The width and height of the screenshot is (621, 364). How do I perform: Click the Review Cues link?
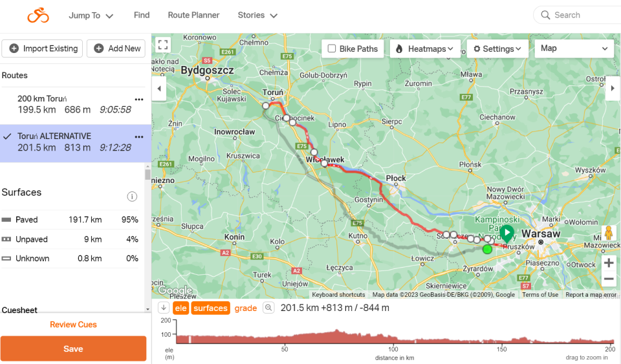coord(73,325)
